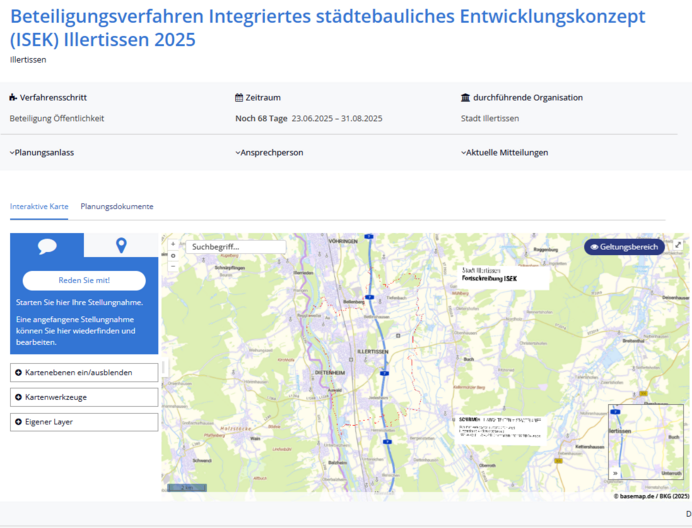Open the map in fullscreen mode
The height and width of the screenshot is (528, 692).
tap(678, 245)
